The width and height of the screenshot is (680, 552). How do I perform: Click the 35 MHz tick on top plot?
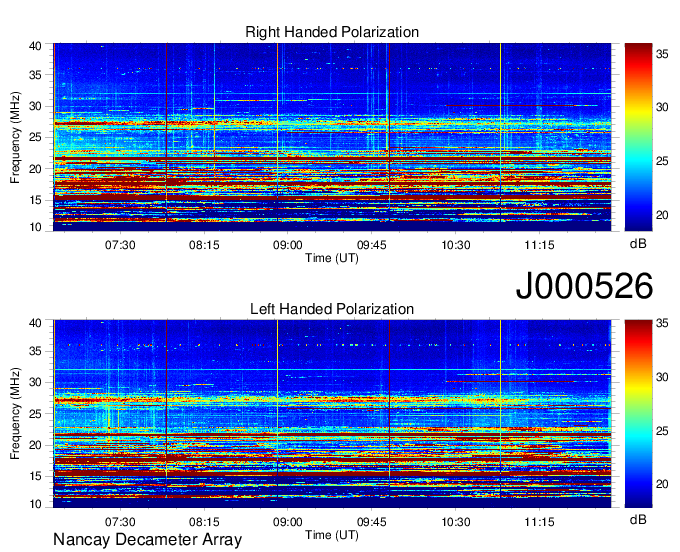36,75
